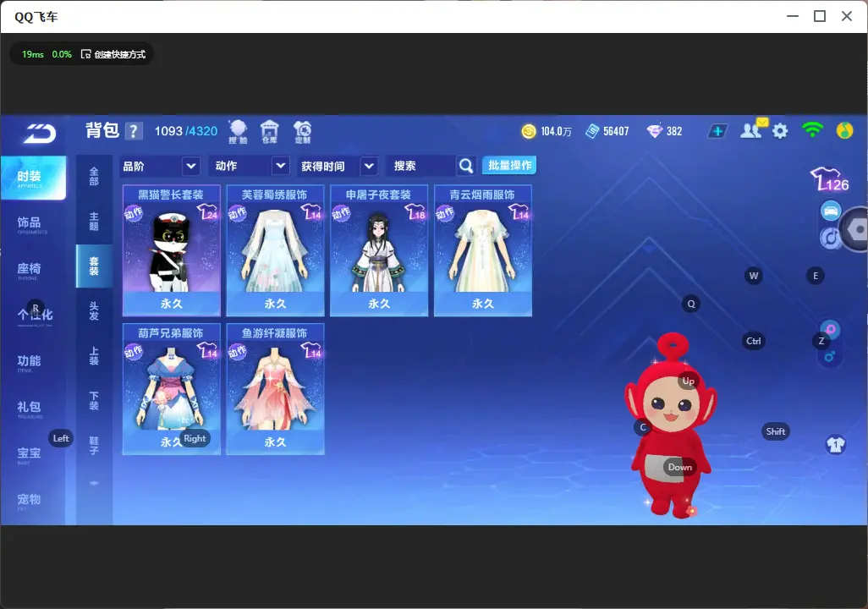Image resolution: width=868 pixels, height=609 pixels.
Task: Click the Q key overlay button
Action: (x=691, y=304)
